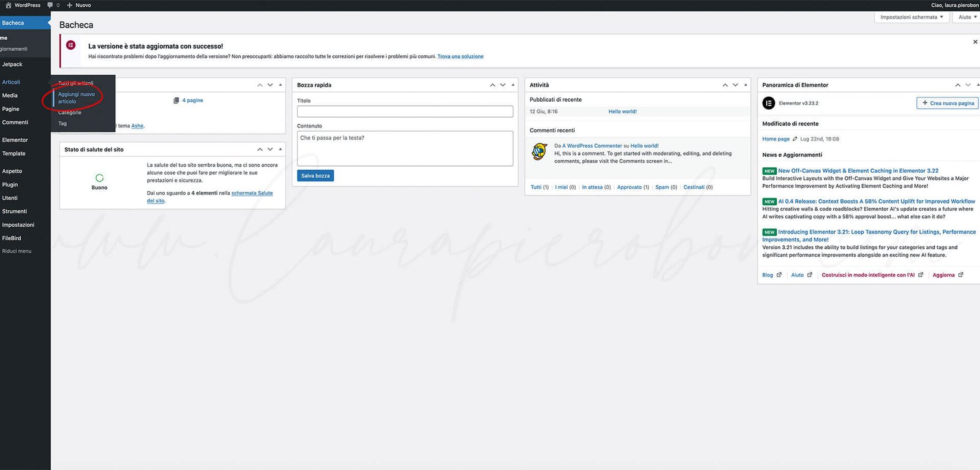980x470 pixels.
Task: Open the 4 pagine link
Action: pos(192,100)
